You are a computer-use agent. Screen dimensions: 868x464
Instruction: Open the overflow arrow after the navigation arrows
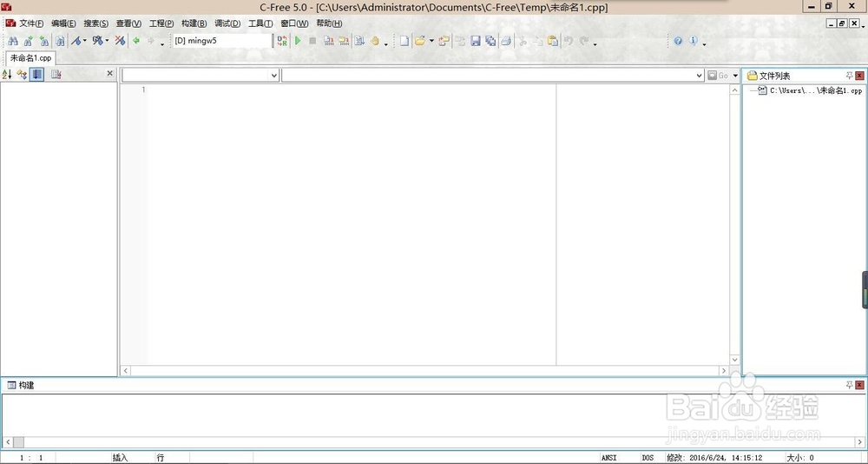[162, 43]
